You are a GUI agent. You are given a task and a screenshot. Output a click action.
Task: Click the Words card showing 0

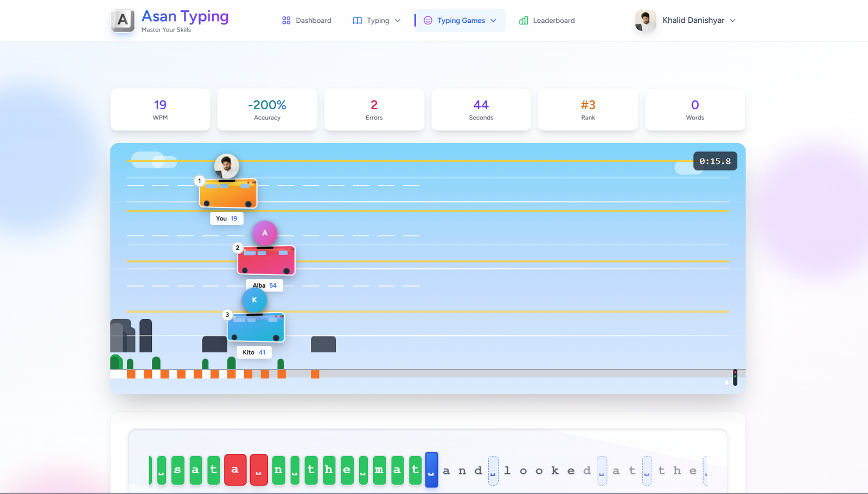(x=695, y=109)
